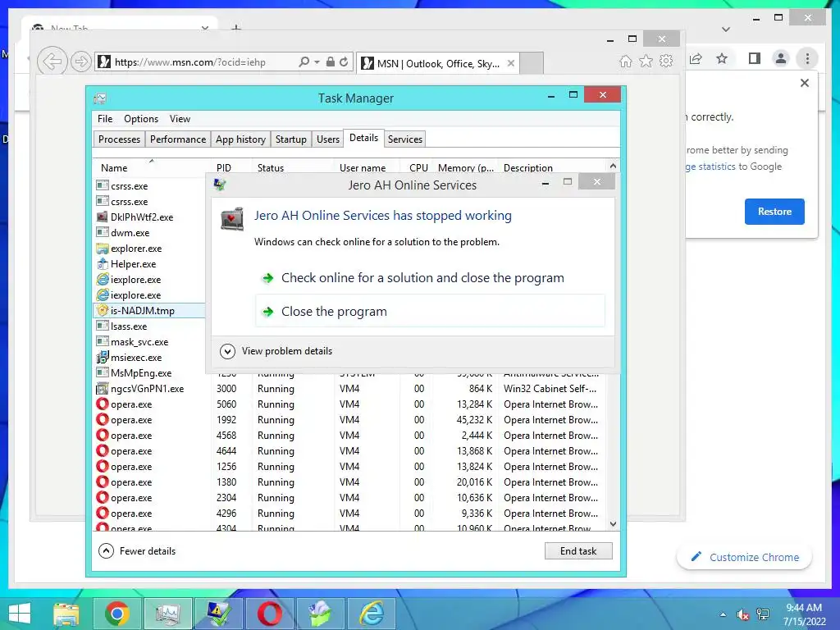Click the muted volume tray icon
This screenshot has width=840, height=630.
(743, 614)
